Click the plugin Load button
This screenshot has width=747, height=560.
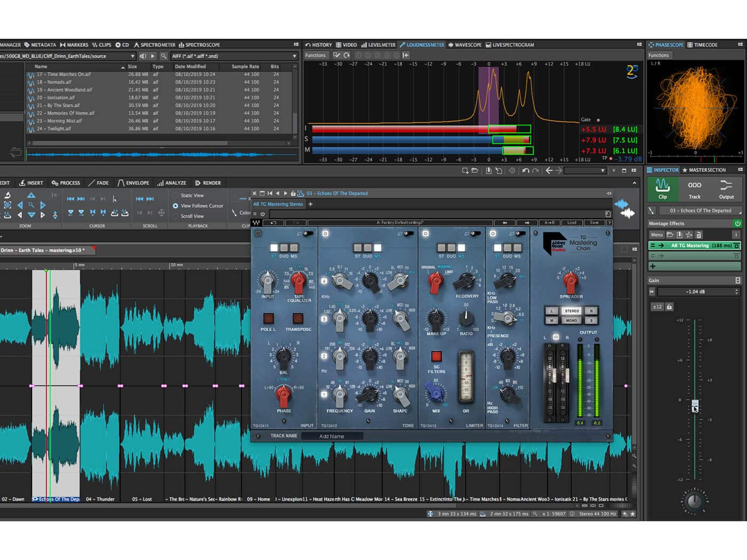[x=572, y=222]
